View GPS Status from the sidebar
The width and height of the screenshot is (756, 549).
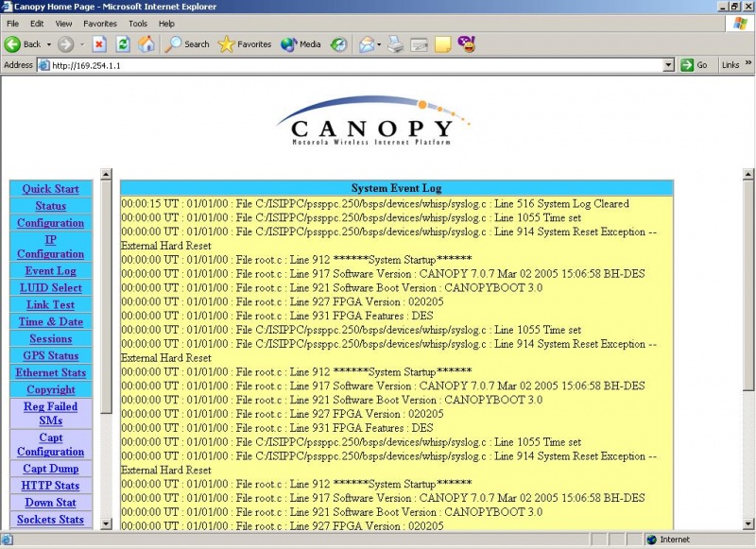(x=50, y=356)
